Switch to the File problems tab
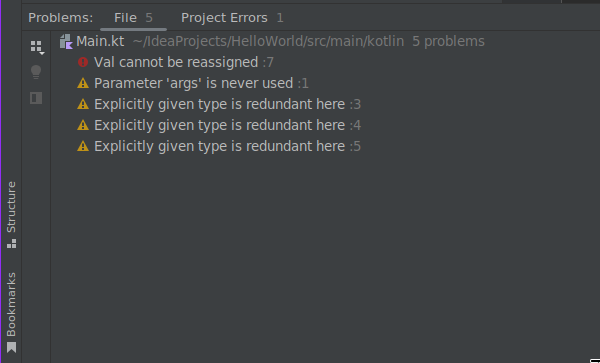Image resolution: width=600 pixels, height=363 pixels. [133, 18]
